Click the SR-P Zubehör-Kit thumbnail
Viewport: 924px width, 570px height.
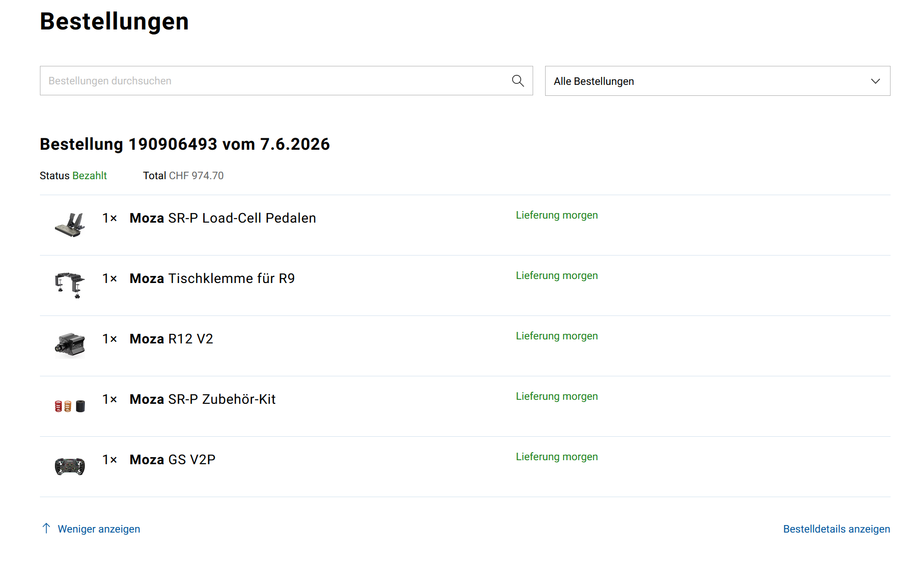pyautogui.click(x=70, y=406)
